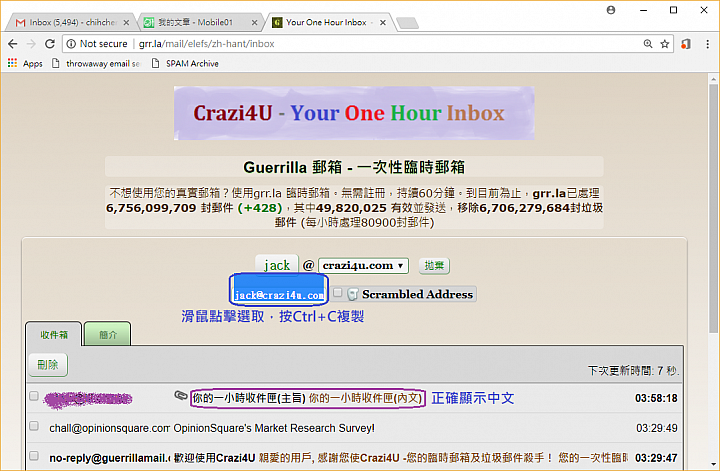This screenshot has height=471, width=720.
Task: Click the Scrambled Address icon
Action: 353,294
